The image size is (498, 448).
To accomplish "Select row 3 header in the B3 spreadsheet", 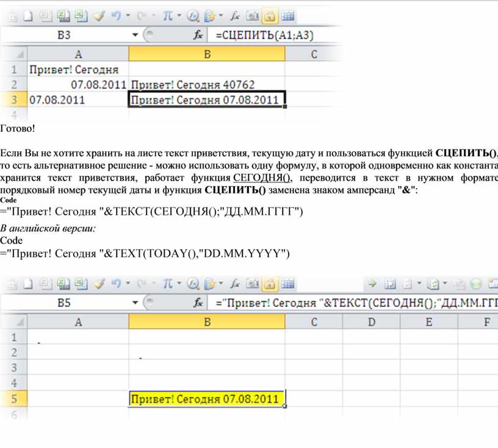I will pyautogui.click(x=14, y=99).
